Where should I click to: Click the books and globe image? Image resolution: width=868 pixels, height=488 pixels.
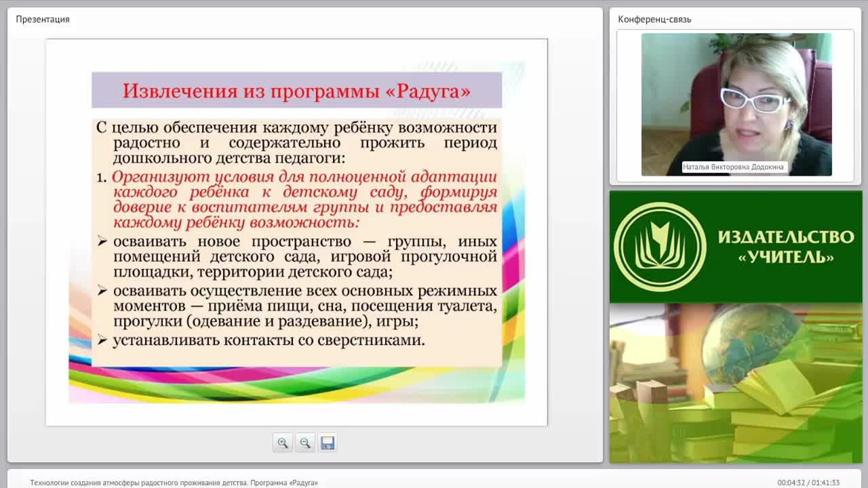click(x=736, y=383)
